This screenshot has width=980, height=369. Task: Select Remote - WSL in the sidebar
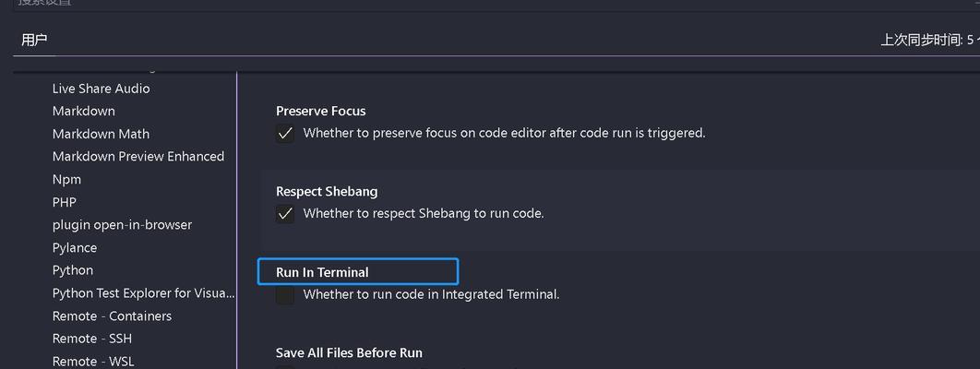click(93, 362)
